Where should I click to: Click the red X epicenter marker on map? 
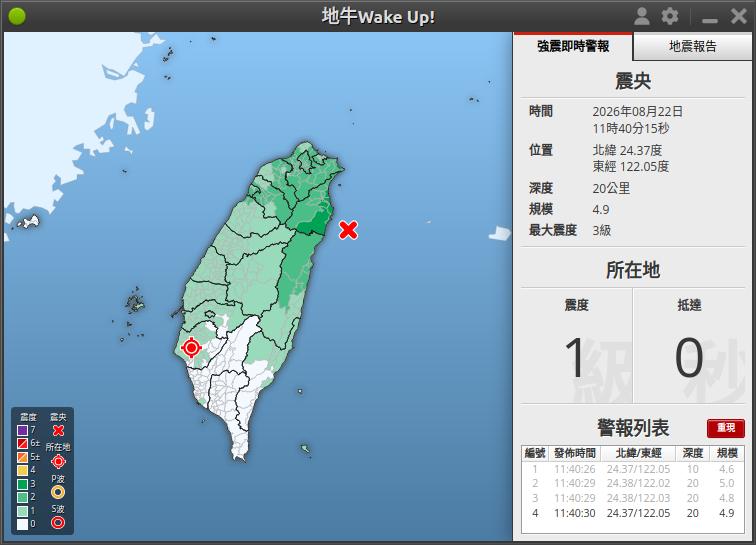pyautogui.click(x=348, y=230)
